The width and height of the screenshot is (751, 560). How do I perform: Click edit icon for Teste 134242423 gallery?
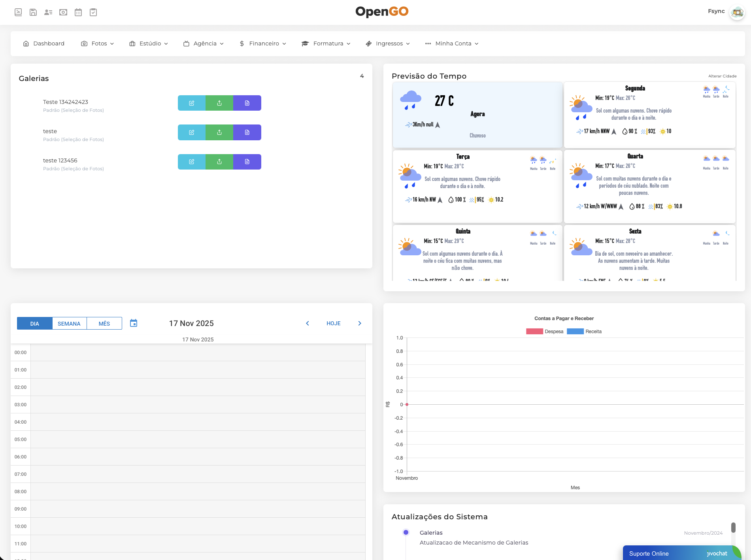click(192, 103)
